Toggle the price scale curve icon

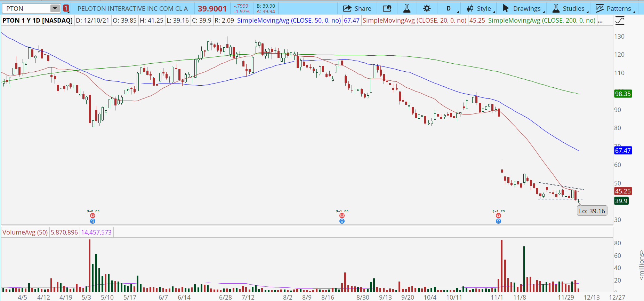[x=620, y=21]
